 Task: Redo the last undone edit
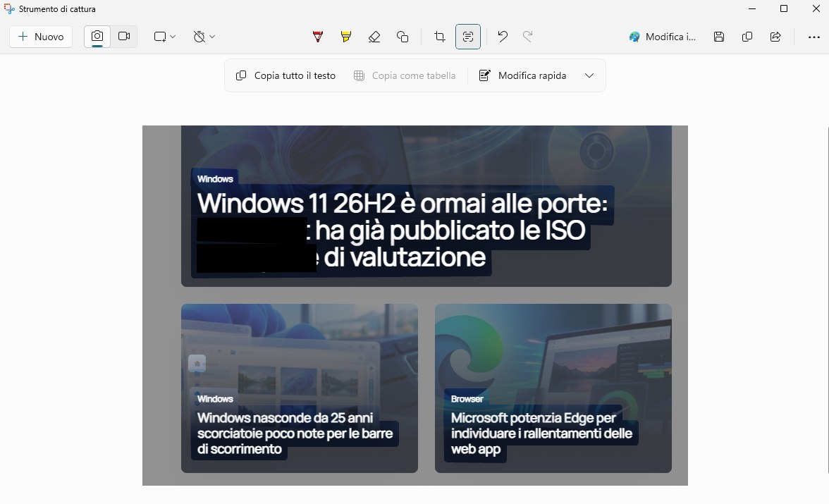(527, 37)
